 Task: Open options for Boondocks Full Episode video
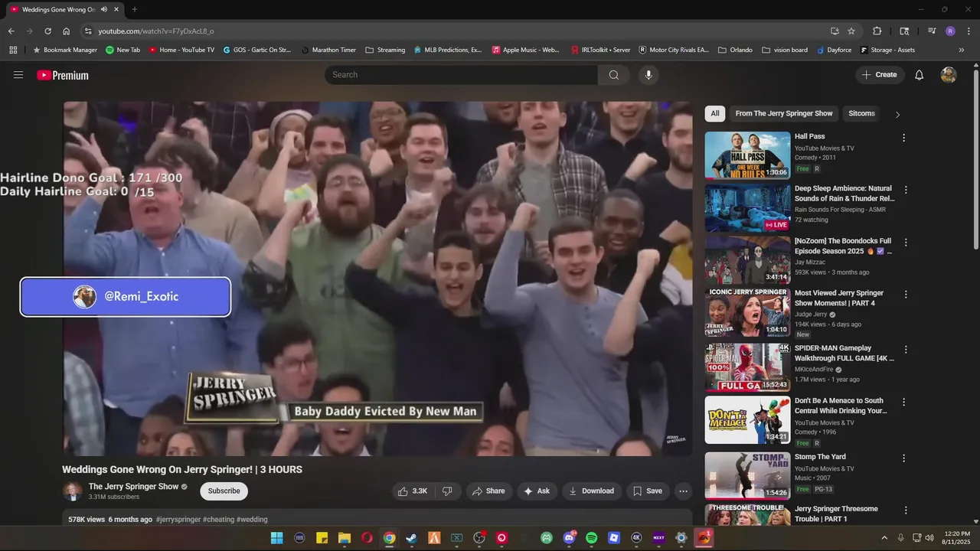point(906,242)
